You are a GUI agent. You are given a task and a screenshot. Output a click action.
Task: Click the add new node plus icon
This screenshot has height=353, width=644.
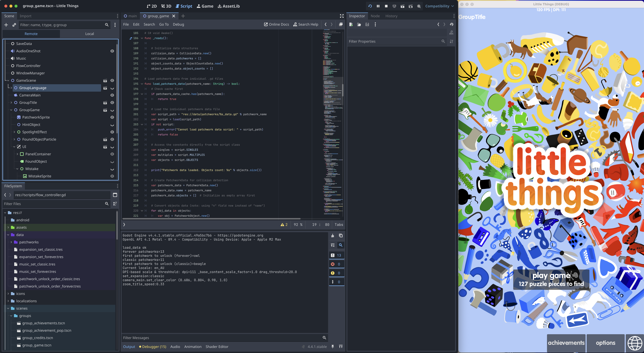coord(6,25)
